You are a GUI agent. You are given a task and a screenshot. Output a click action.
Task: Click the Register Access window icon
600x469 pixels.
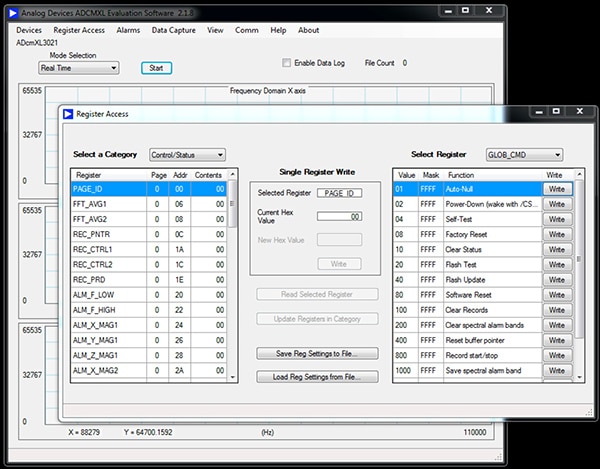pos(67,115)
